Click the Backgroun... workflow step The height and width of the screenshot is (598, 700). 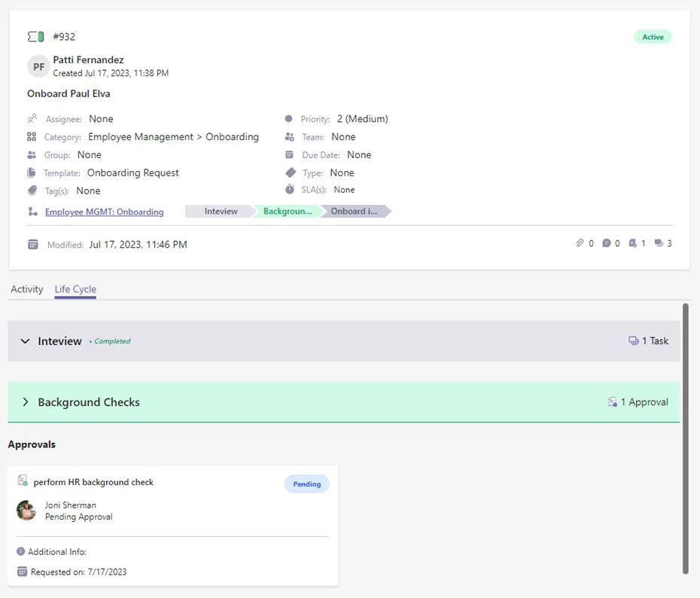tap(288, 211)
